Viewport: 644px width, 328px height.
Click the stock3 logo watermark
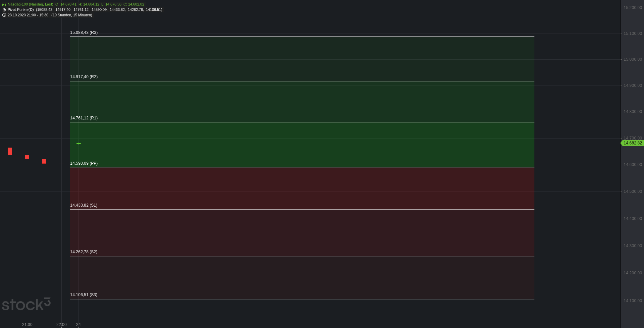pos(26,304)
